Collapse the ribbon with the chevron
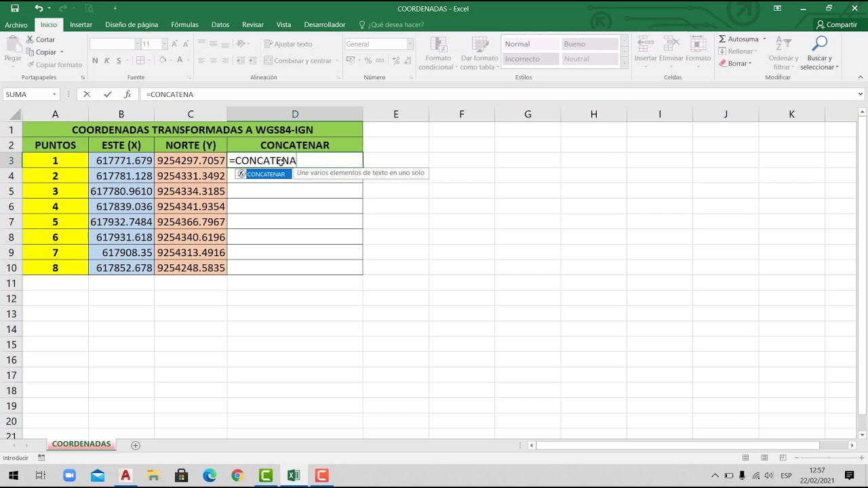 pyautogui.click(x=861, y=77)
